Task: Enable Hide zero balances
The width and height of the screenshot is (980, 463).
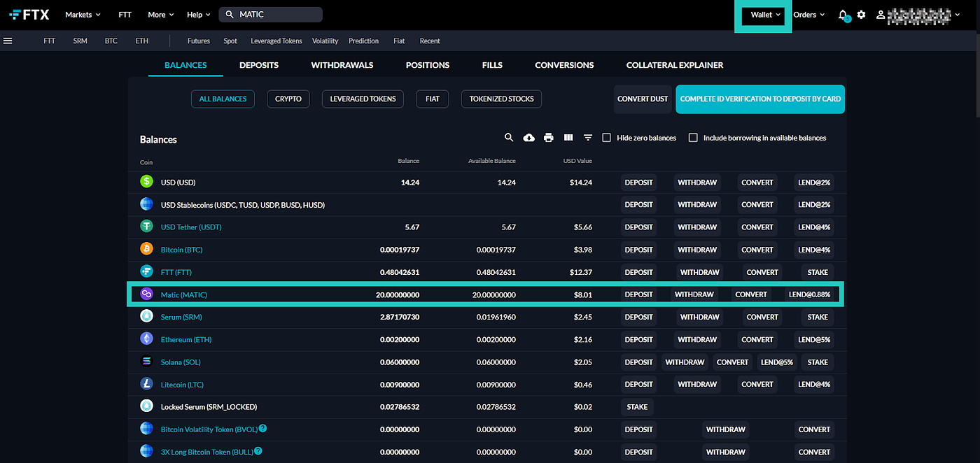Action: (607, 138)
